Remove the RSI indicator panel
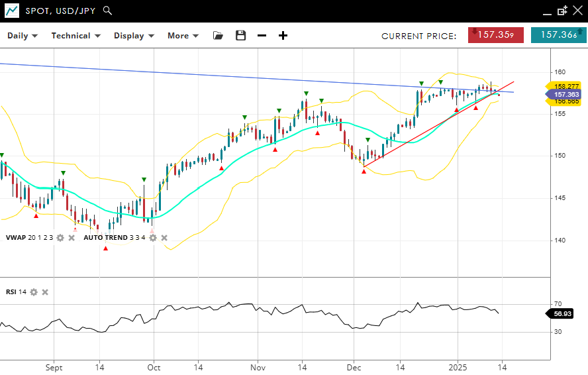The height and width of the screenshot is (375, 588). click(x=45, y=292)
